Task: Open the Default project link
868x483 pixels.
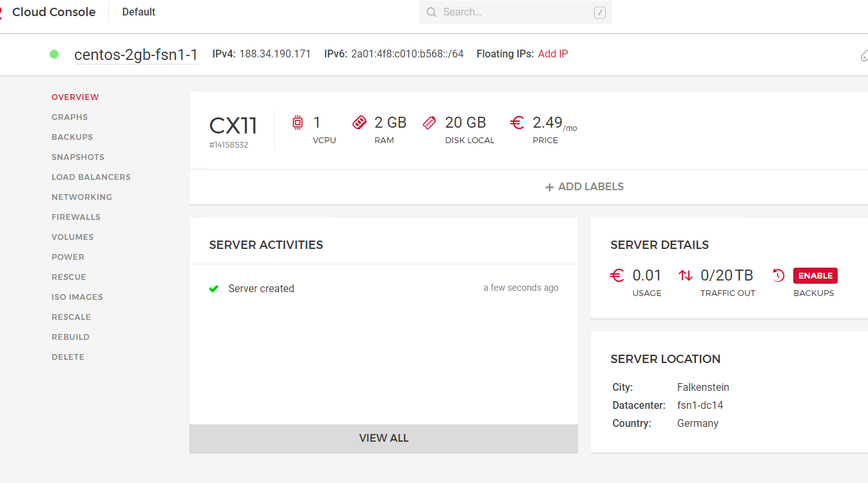Action: [x=139, y=12]
